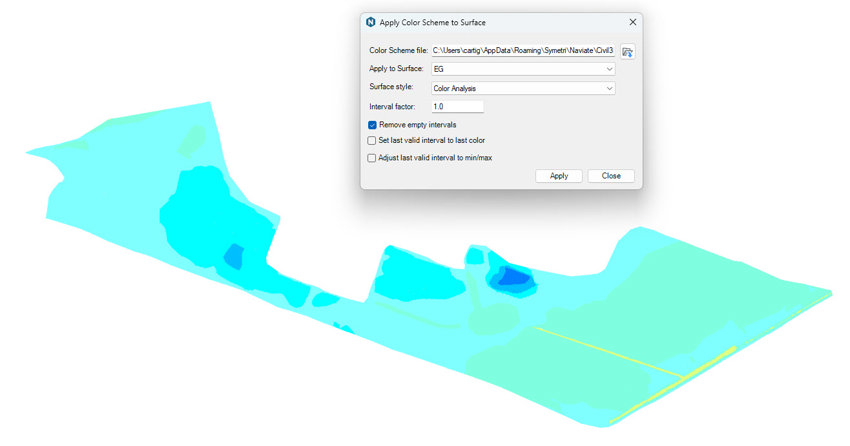Viewport: 850px width, 446px height.
Task: Close the Apply Color Scheme dialog
Action: click(x=633, y=22)
